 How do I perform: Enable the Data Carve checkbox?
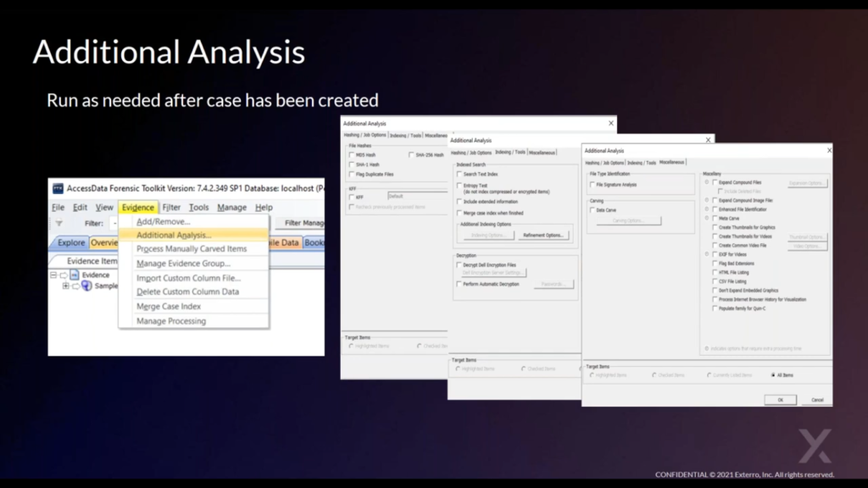[593, 210]
